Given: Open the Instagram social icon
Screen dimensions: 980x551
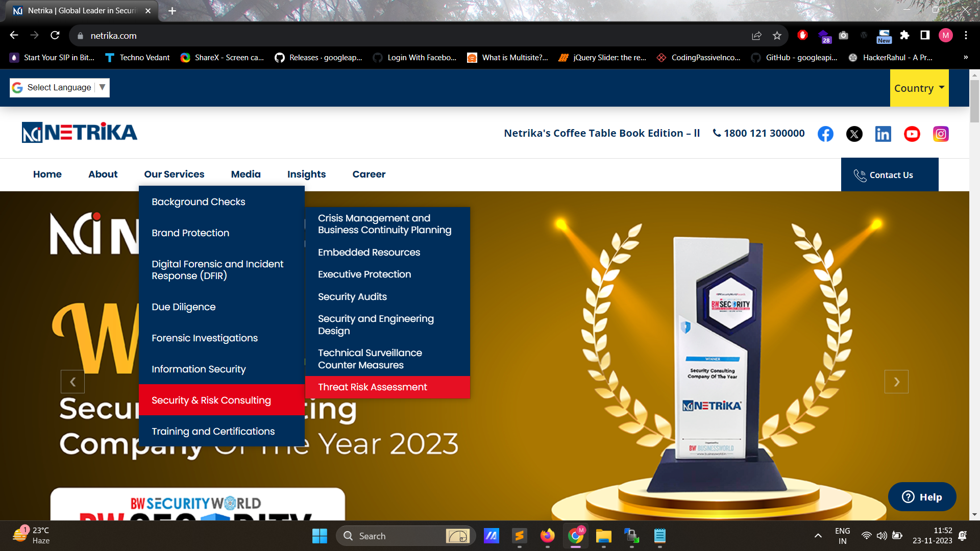Looking at the screenshot, I should pos(941,134).
